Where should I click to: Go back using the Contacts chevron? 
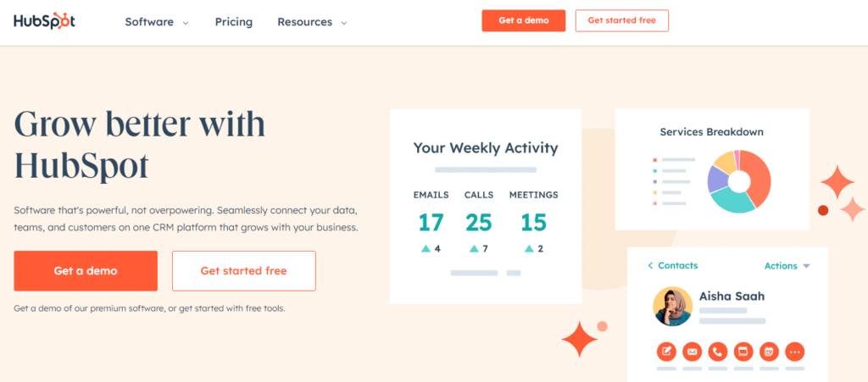pyautogui.click(x=651, y=266)
